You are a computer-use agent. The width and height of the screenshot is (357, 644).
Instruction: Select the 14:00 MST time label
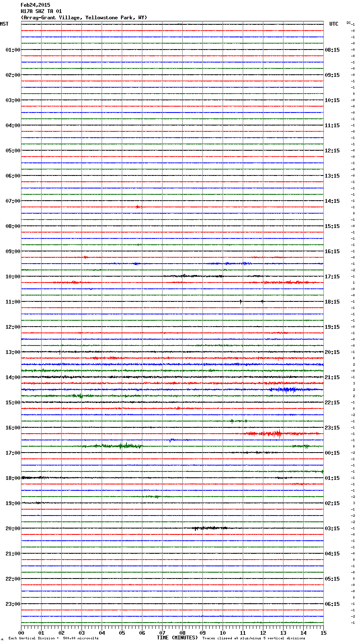pos(13,377)
